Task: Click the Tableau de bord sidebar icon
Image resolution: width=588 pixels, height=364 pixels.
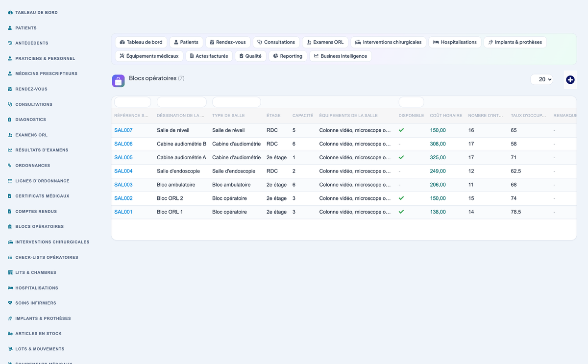Action: (x=10, y=13)
